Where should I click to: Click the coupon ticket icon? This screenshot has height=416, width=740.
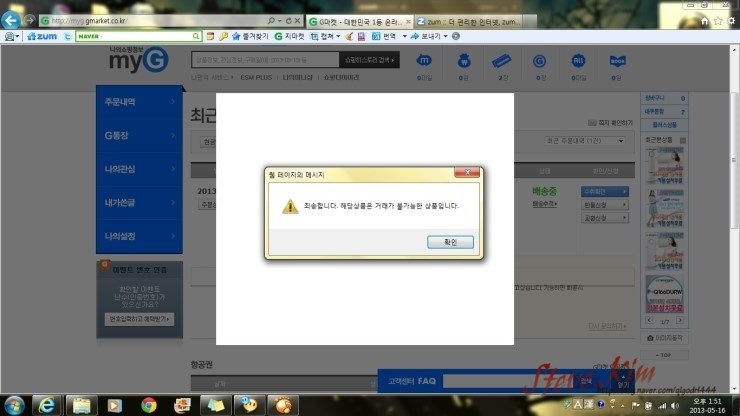click(x=501, y=60)
